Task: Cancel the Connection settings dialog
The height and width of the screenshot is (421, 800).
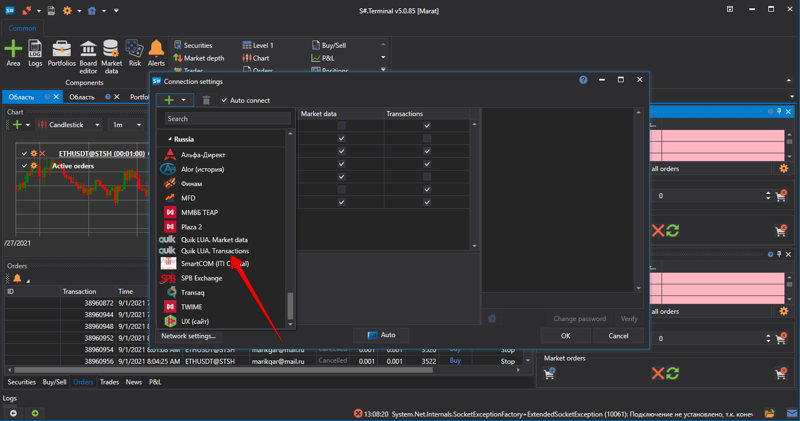Action: click(x=618, y=336)
